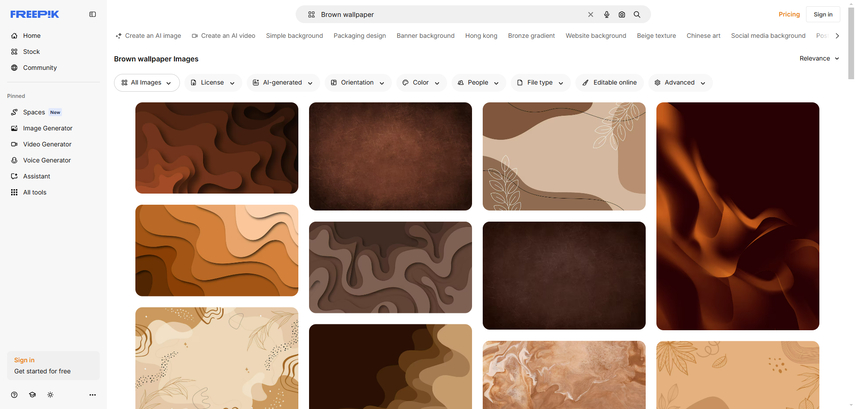
Task: Open dark chocolate texture thumbnail
Action: [x=564, y=275]
